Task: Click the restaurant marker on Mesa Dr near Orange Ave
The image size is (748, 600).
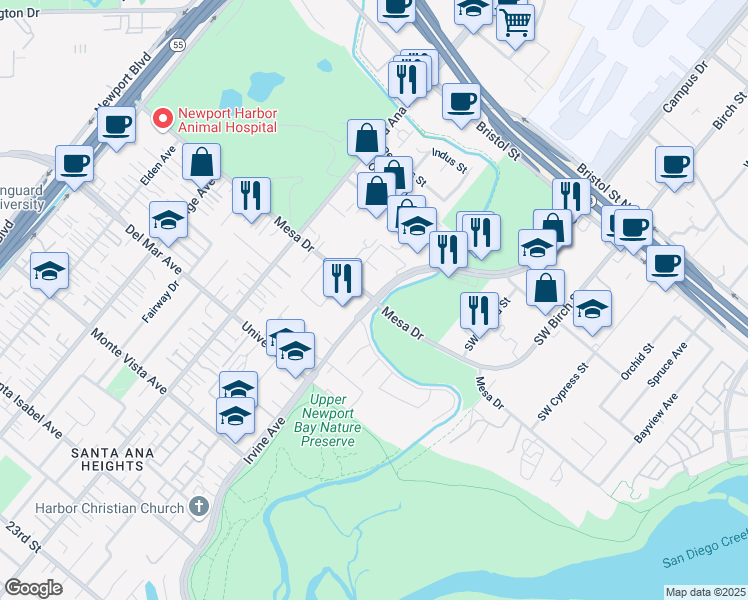Action: (251, 198)
